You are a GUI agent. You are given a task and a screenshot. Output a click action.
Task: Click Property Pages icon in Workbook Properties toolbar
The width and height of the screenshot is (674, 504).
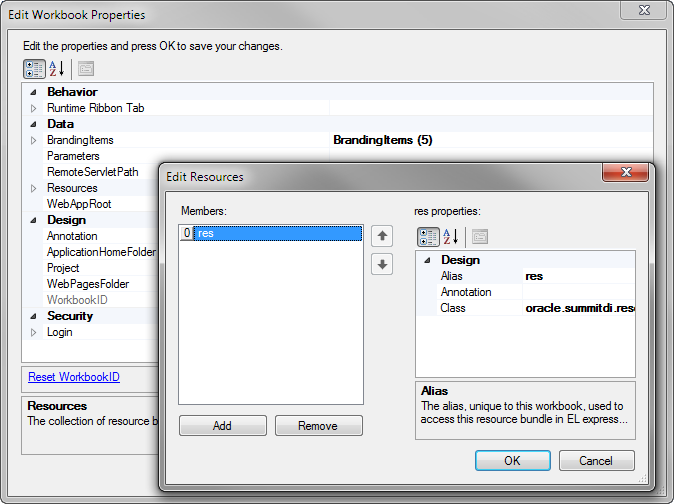(86, 69)
